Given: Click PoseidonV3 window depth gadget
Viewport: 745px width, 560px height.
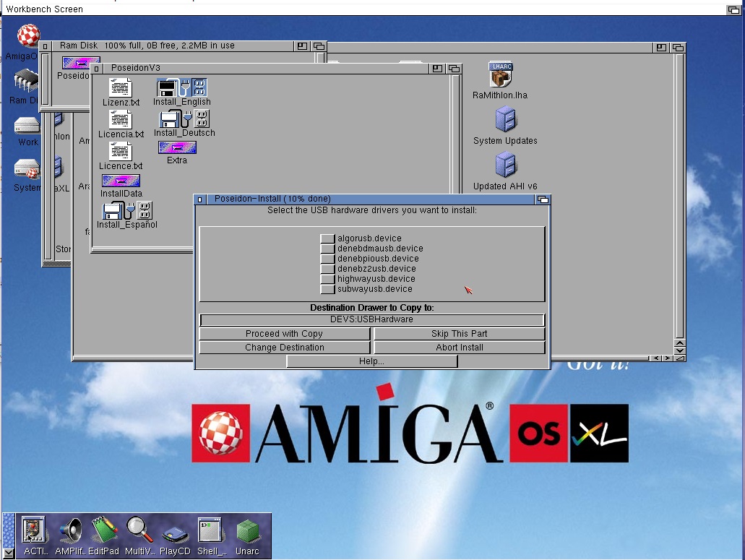Looking at the screenshot, I should tap(454, 69).
